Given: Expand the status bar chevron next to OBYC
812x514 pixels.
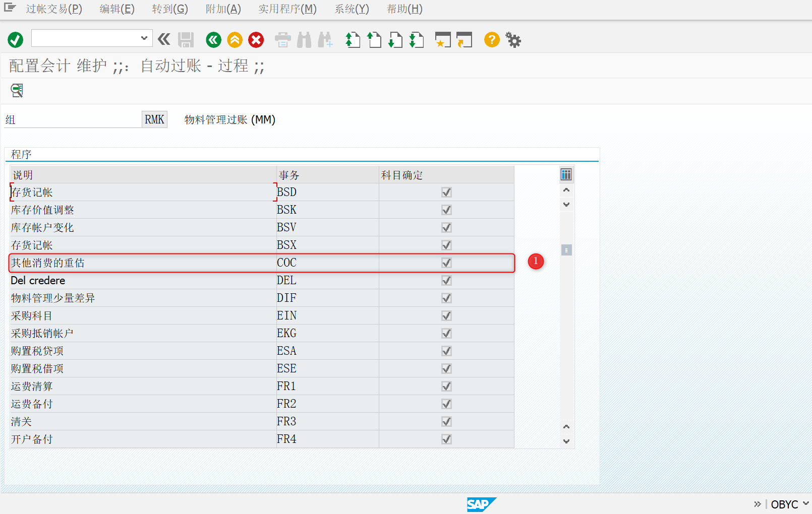Looking at the screenshot, I should coord(805,504).
